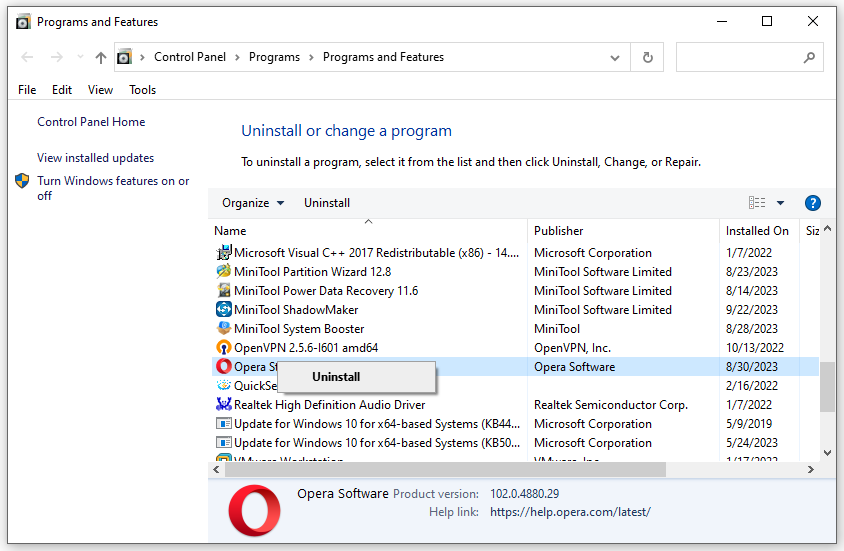Expand the chevron after Programs breadcrumb
844x551 pixels.
tap(311, 57)
